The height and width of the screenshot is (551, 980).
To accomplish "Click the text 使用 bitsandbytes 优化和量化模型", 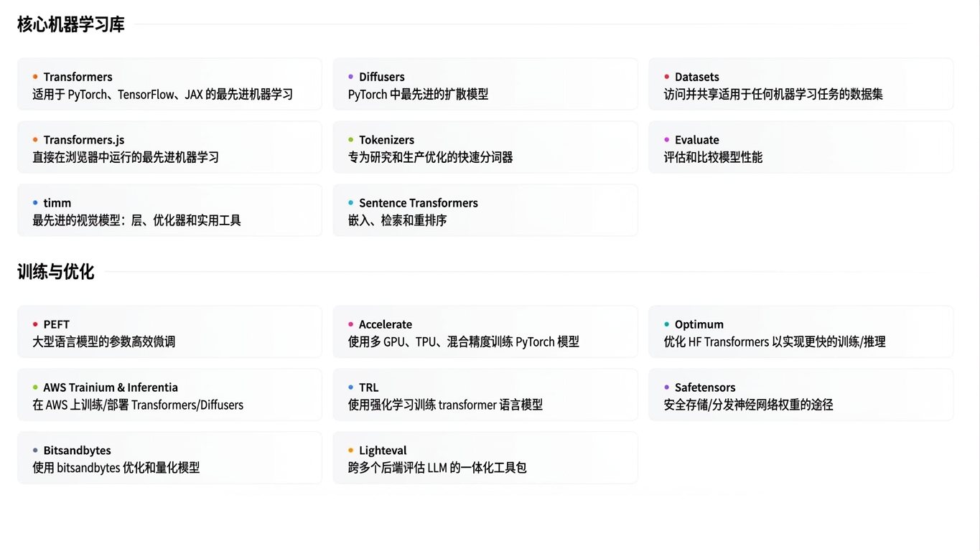I will (x=116, y=468).
